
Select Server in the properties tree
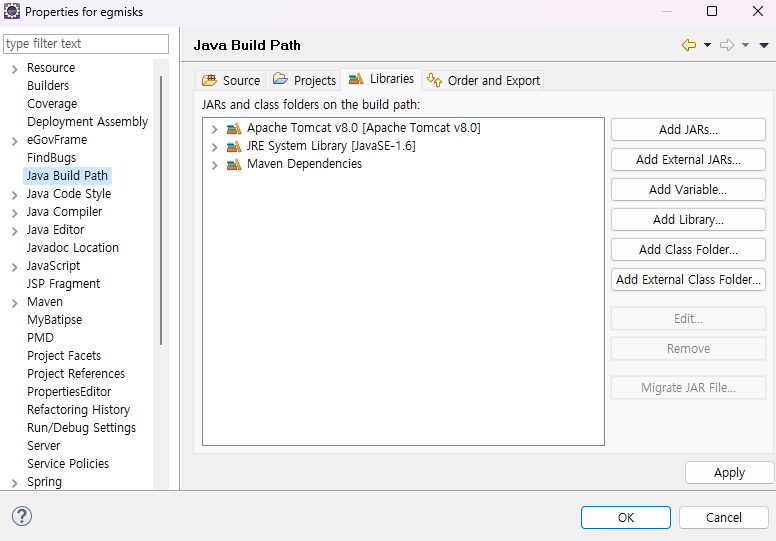pyautogui.click(x=44, y=445)
